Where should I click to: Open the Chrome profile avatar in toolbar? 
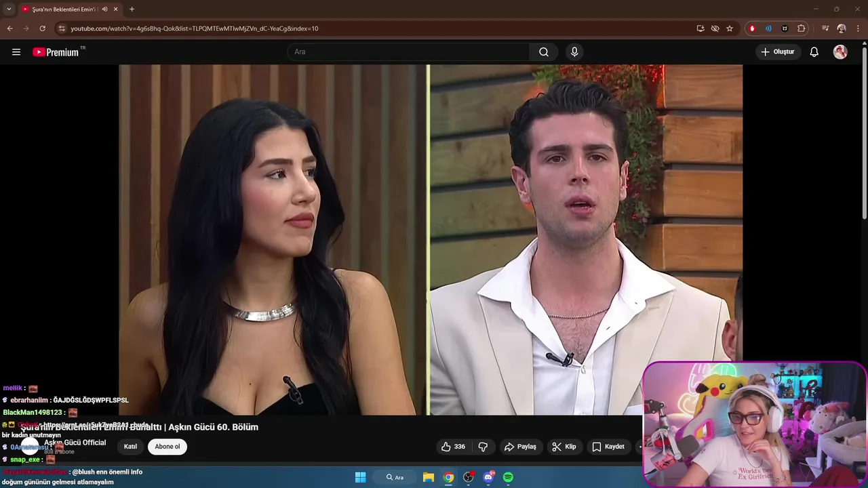(x=842, y=28)
